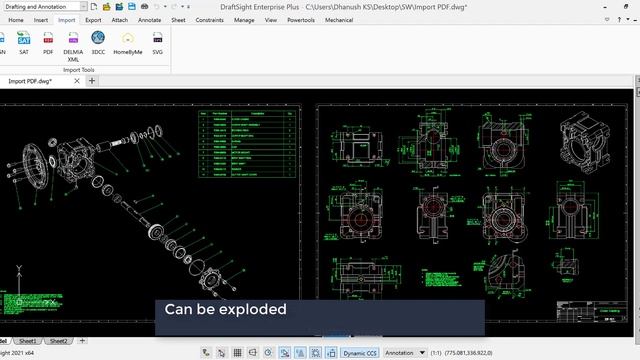Toggle Grid display in the status bar
640x360 pixels.
point(237,353)
